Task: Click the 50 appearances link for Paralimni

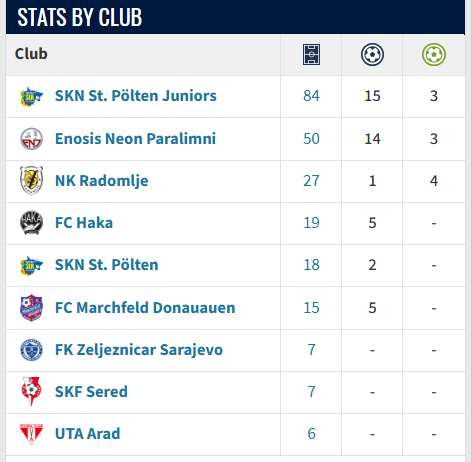Action: [311, 139]
